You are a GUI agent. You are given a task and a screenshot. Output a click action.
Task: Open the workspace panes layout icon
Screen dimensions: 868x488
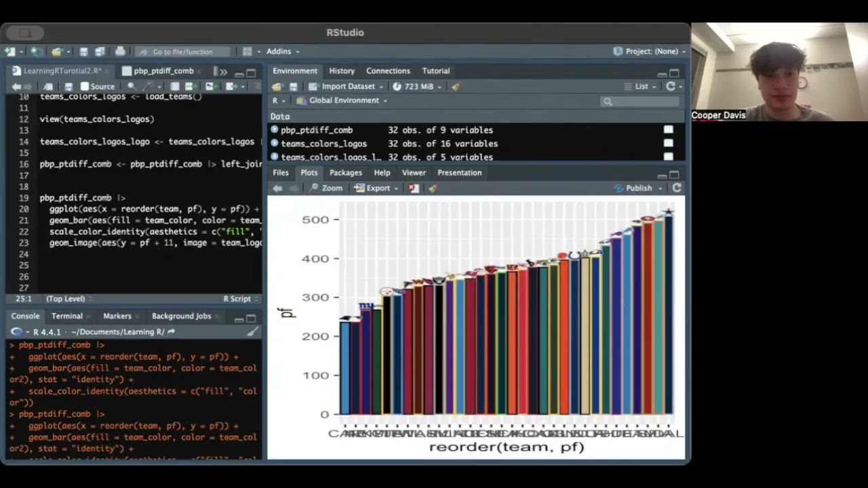click(248, 52)
